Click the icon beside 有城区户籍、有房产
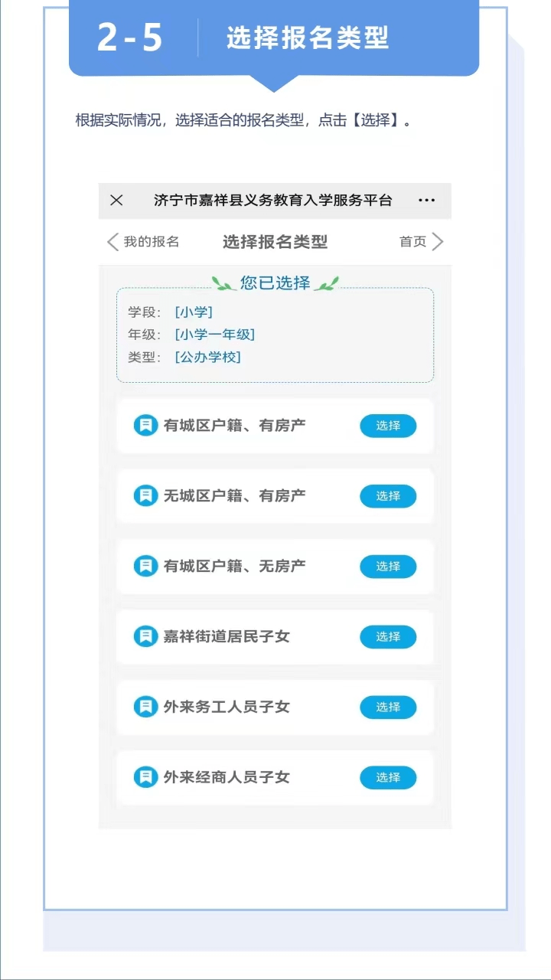The width and height of the screenshot is (551, 980). pos(145,426)
